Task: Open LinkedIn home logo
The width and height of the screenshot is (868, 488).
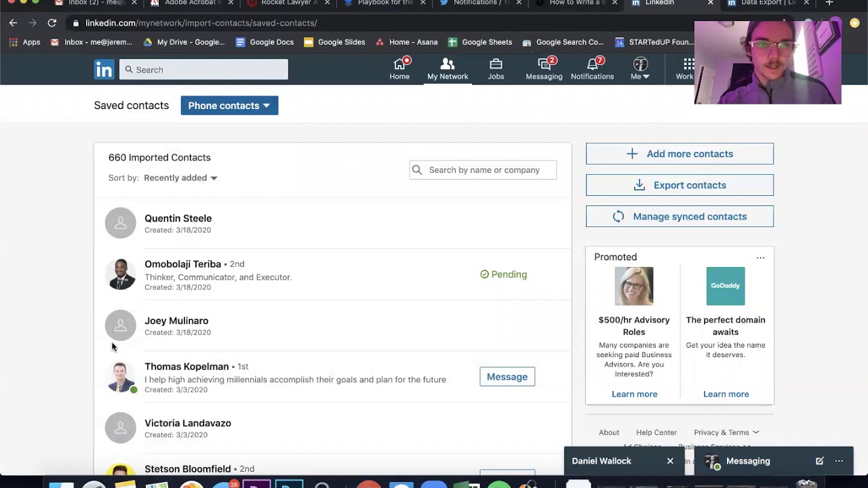Action: [104, 70]
